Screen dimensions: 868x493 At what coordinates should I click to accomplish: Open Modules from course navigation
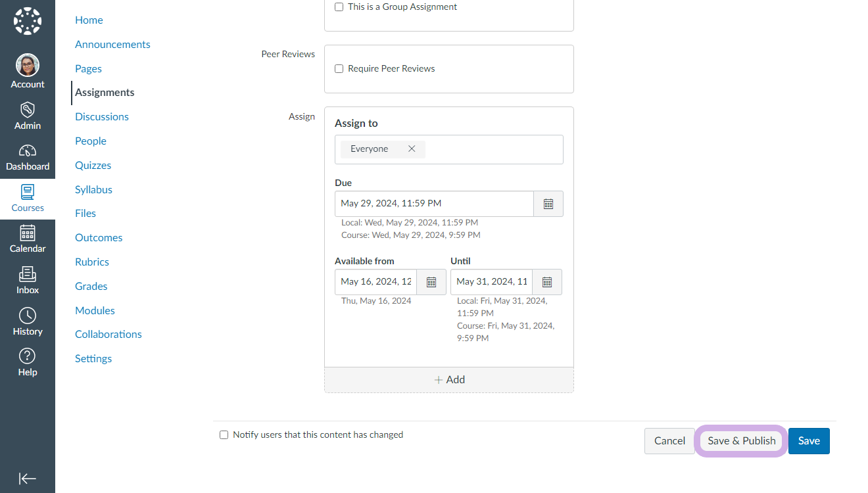coord(95,310)
